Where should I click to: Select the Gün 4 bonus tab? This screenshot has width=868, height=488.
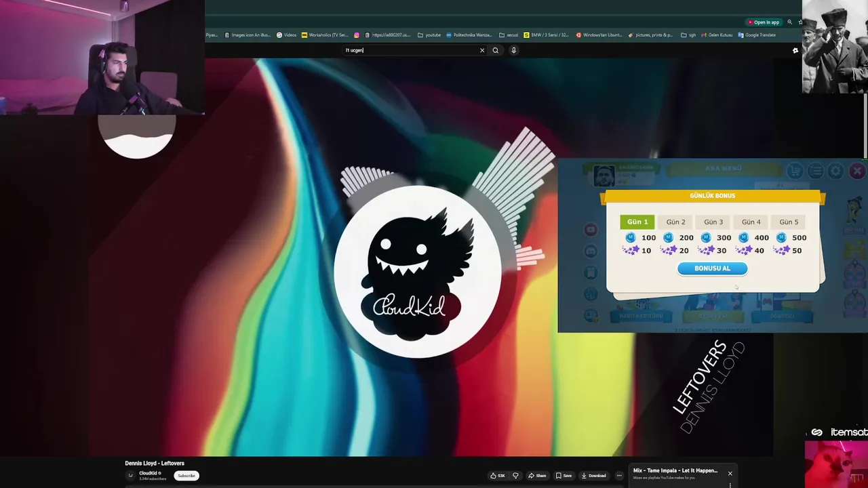click(751, 222)
